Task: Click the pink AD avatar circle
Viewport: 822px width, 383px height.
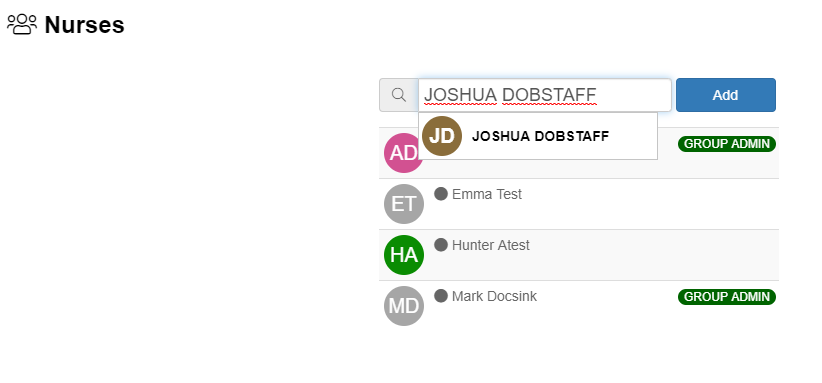Action: point(403,153)
